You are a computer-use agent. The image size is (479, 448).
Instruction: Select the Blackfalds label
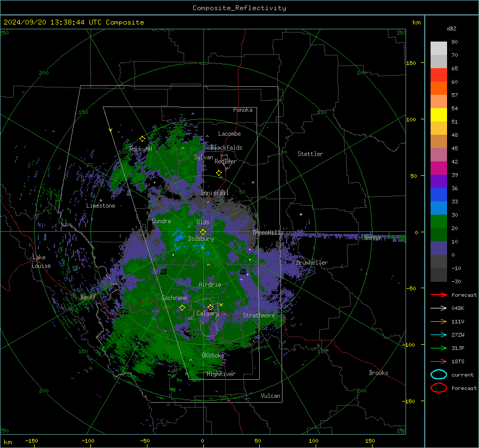(226, 148)
